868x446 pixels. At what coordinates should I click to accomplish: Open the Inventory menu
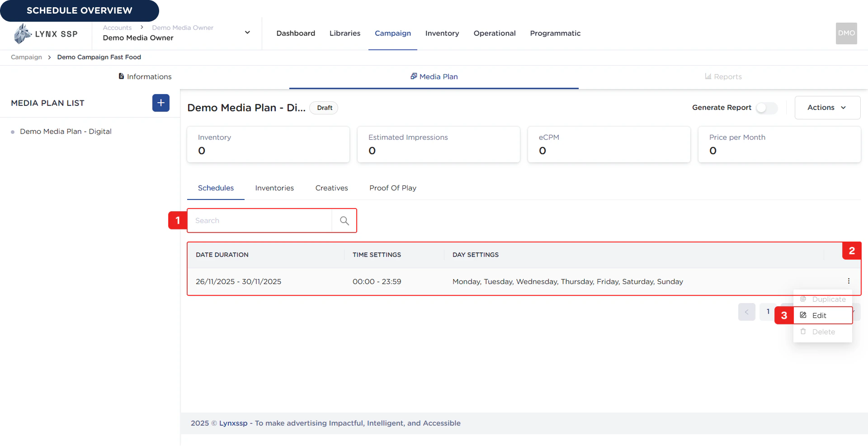[442, 33]
